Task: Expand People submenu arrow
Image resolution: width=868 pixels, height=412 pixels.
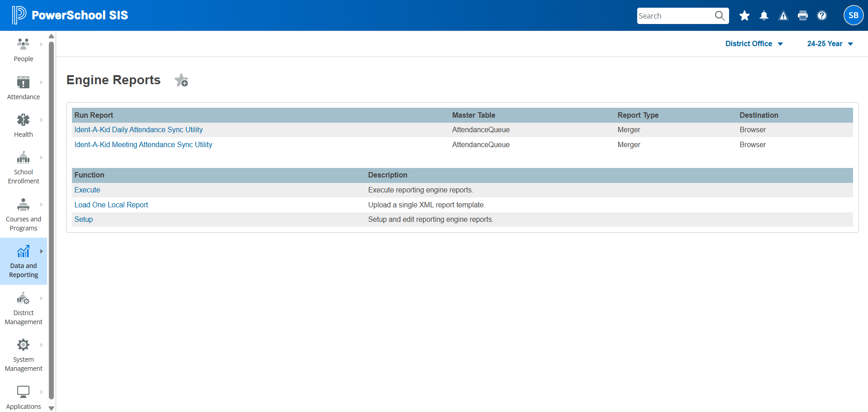Action: 41,44
